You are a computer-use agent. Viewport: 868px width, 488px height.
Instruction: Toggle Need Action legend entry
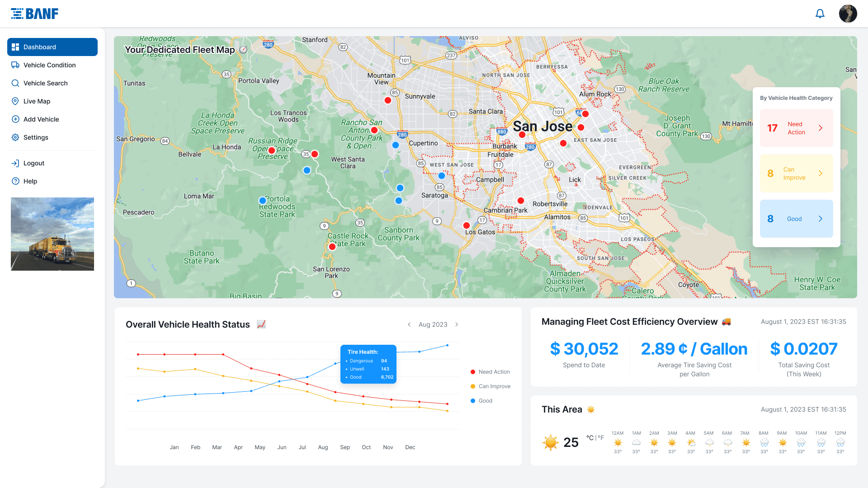490,372
